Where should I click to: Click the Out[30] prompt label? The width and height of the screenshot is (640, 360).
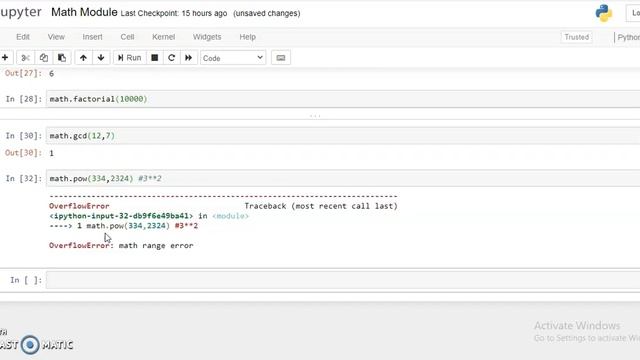pyautogui.click(x=23, y=153)
